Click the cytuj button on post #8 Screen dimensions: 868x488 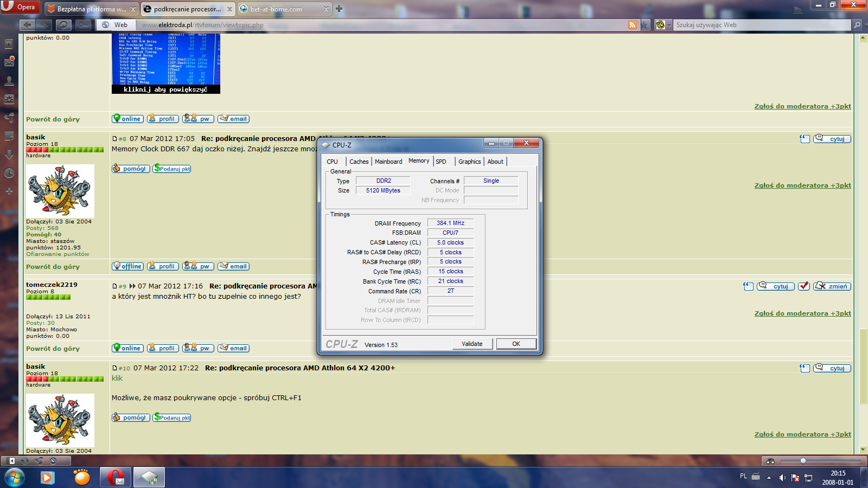pos(832,139)
